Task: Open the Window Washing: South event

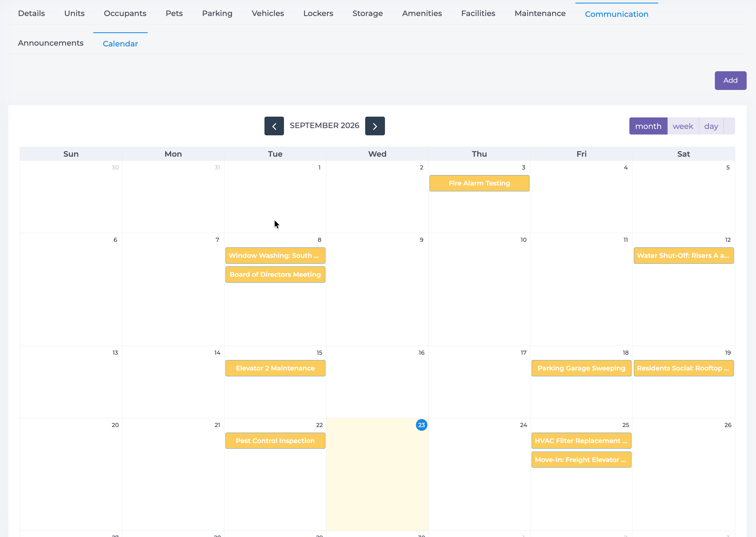Action: 275,256
